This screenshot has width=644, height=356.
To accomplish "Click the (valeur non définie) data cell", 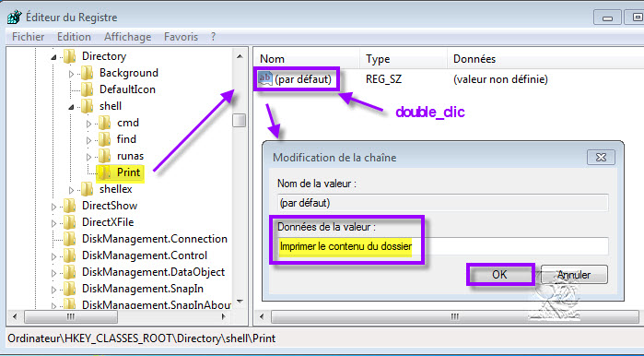I will tap(500, 79).
